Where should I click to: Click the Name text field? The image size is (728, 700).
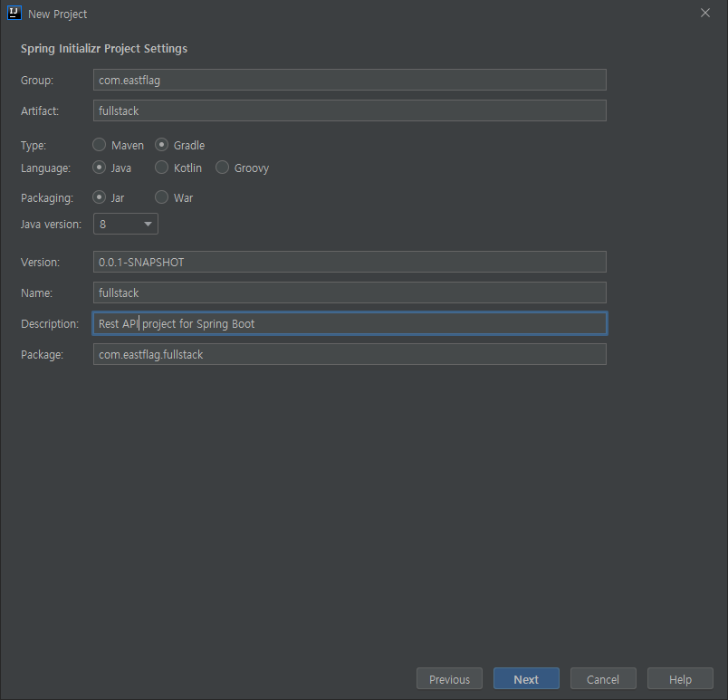coord(350,292)
